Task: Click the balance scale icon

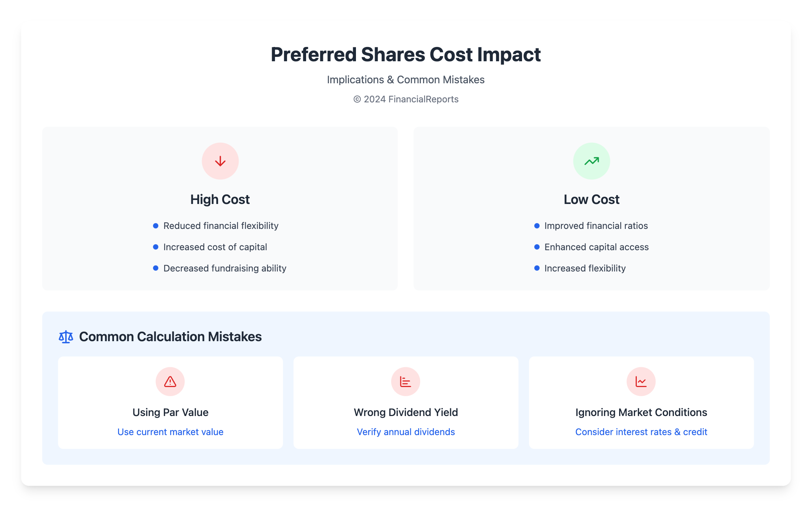Action: pos(66,337)
